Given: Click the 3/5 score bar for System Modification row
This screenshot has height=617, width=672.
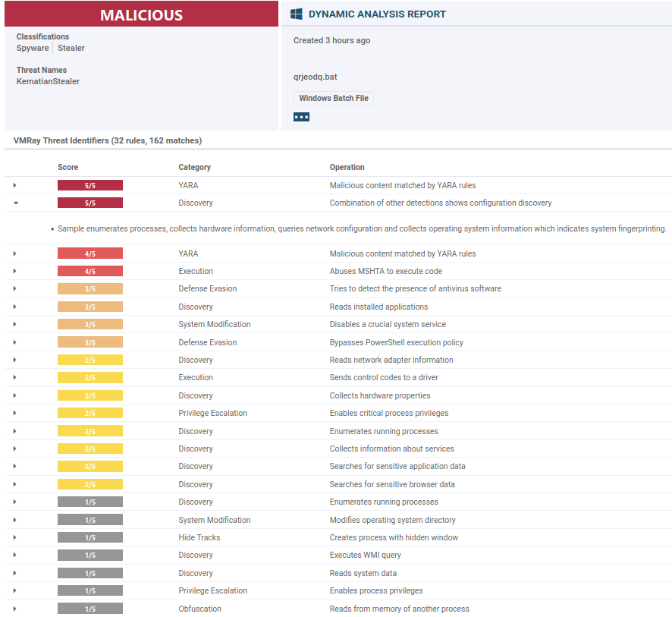Looking at the screenshot, I should tap(90, 324).
